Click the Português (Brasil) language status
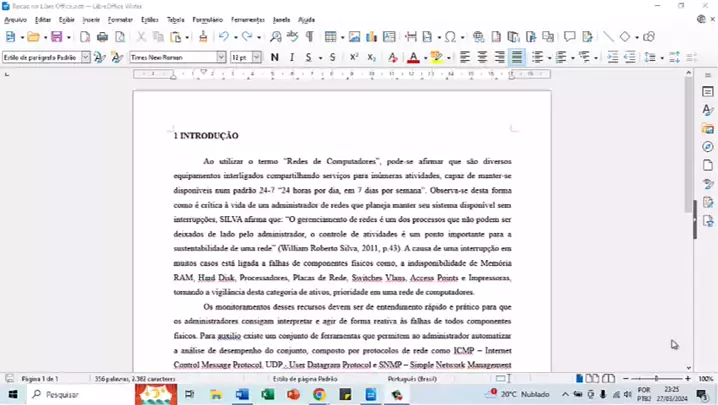718x405 pixels. (x=412, y=379)
